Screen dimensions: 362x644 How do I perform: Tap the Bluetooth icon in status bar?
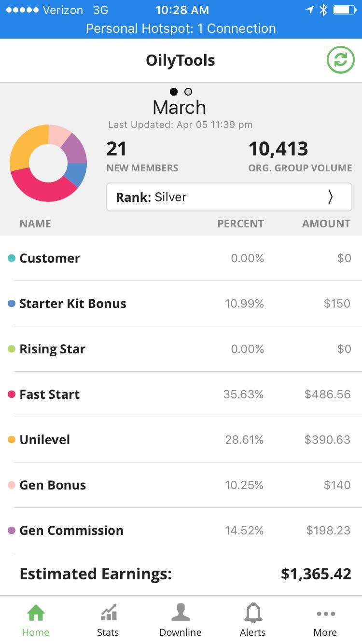pos(323,10)
